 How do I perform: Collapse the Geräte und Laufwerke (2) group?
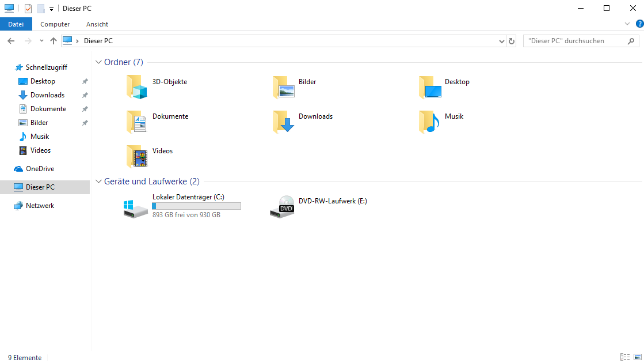pos(98,181)
